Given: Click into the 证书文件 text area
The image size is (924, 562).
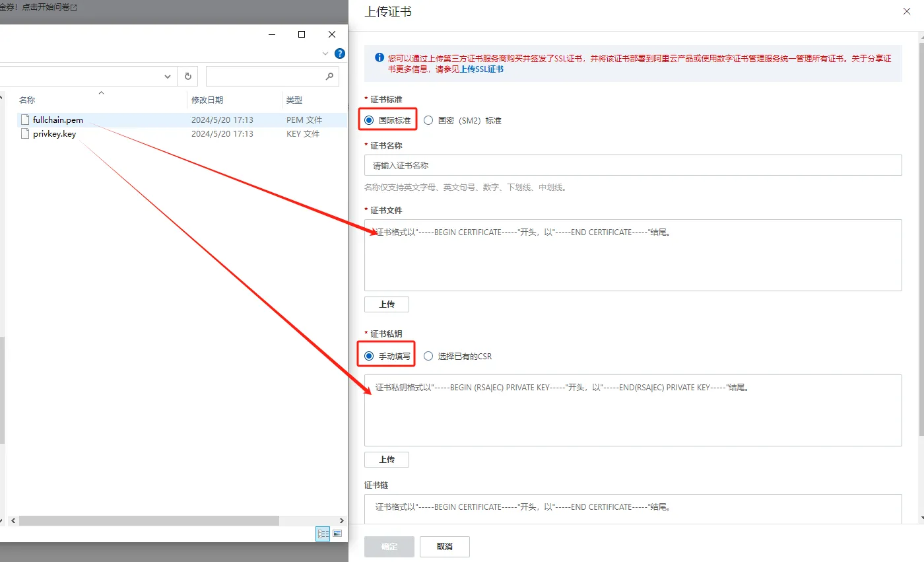Looking at the screenshot, I should 633,255.
